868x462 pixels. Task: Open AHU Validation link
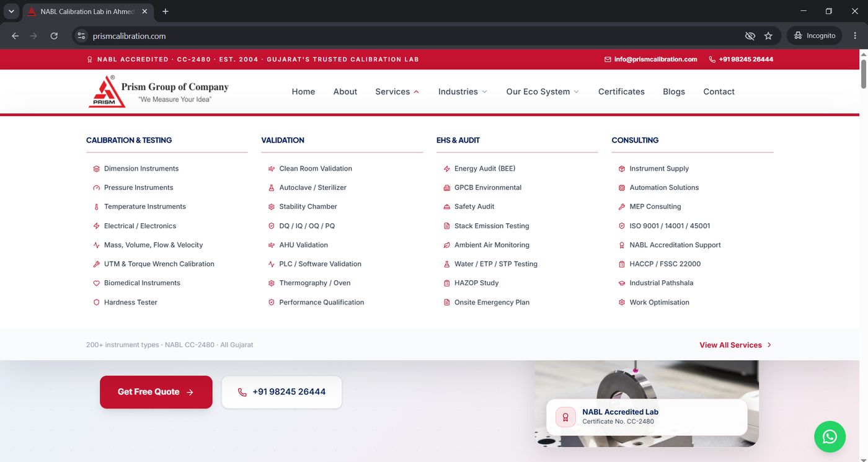click(303, 246)
